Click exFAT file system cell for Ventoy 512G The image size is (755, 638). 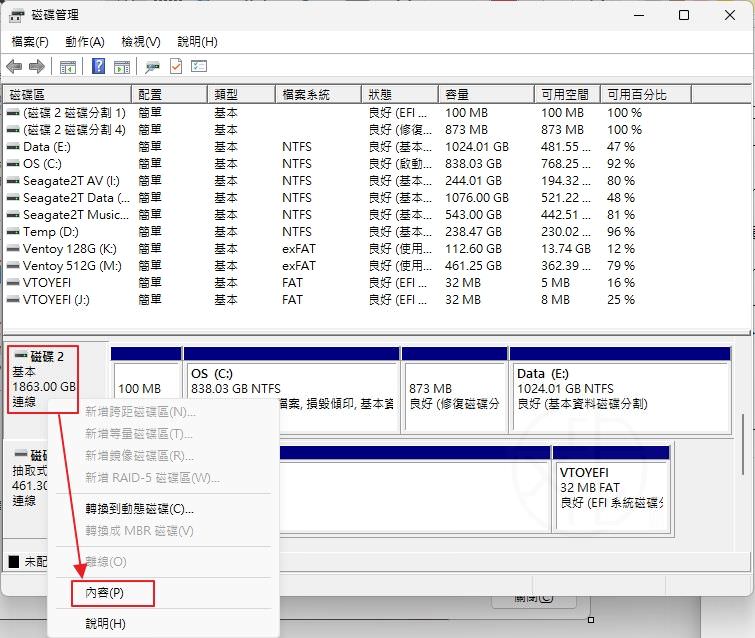299,266
